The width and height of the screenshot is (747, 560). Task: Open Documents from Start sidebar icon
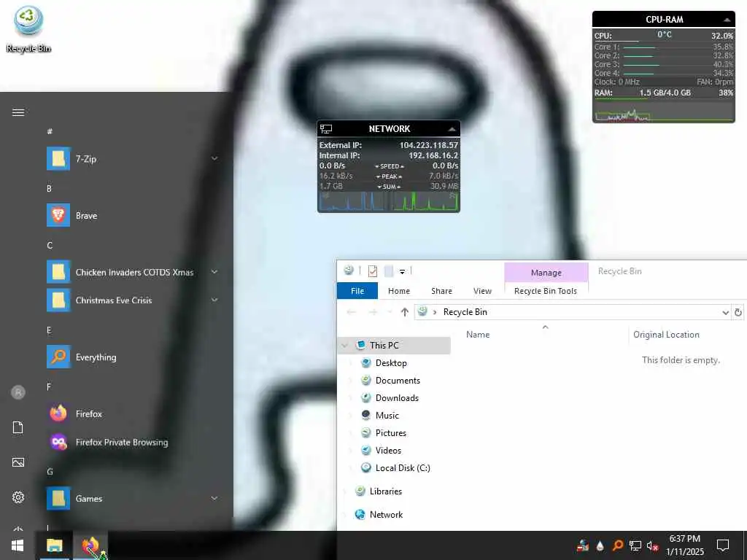click(18, 427)
